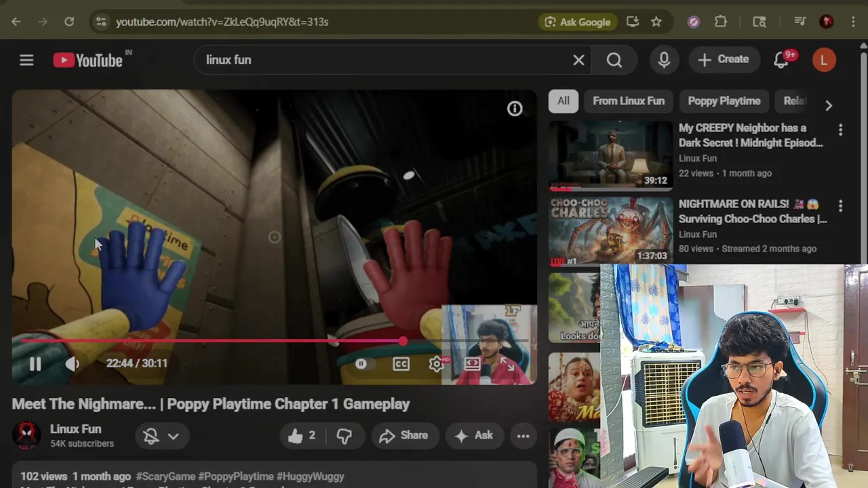View site information icon in address bar

point(101,22)
